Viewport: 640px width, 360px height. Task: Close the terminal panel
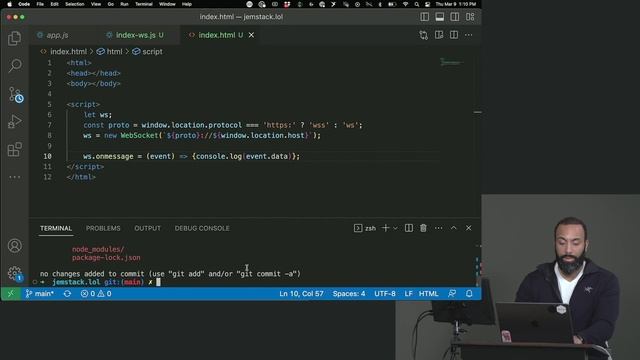[x=469, y=228]
